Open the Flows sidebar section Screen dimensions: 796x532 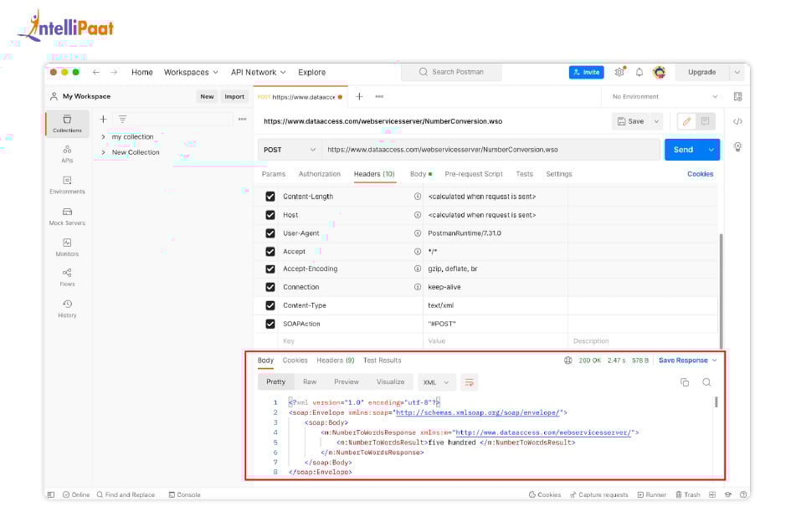coord(67,278)
